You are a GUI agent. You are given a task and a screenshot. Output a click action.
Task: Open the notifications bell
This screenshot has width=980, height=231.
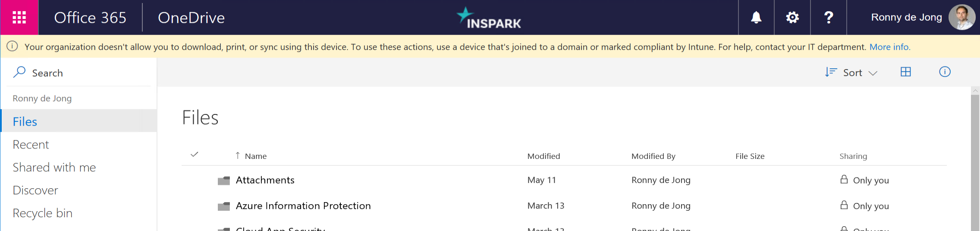756,17
